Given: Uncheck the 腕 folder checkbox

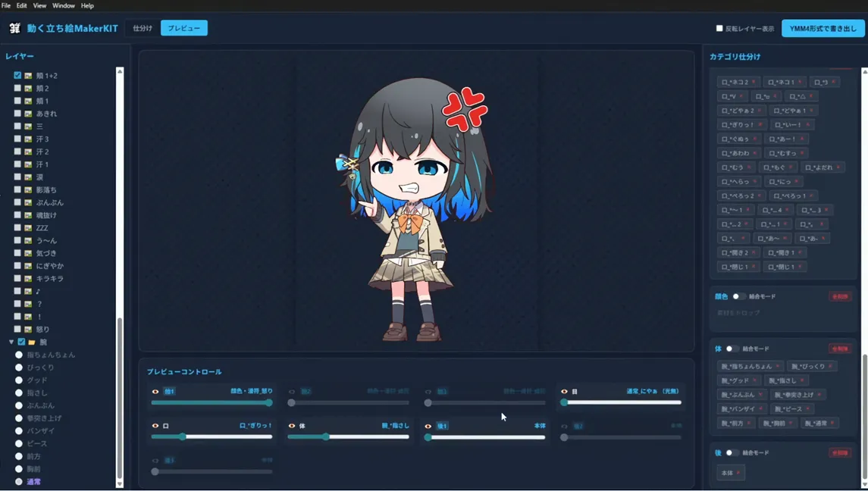Looking at the screenshot, I should coord(21,342).
